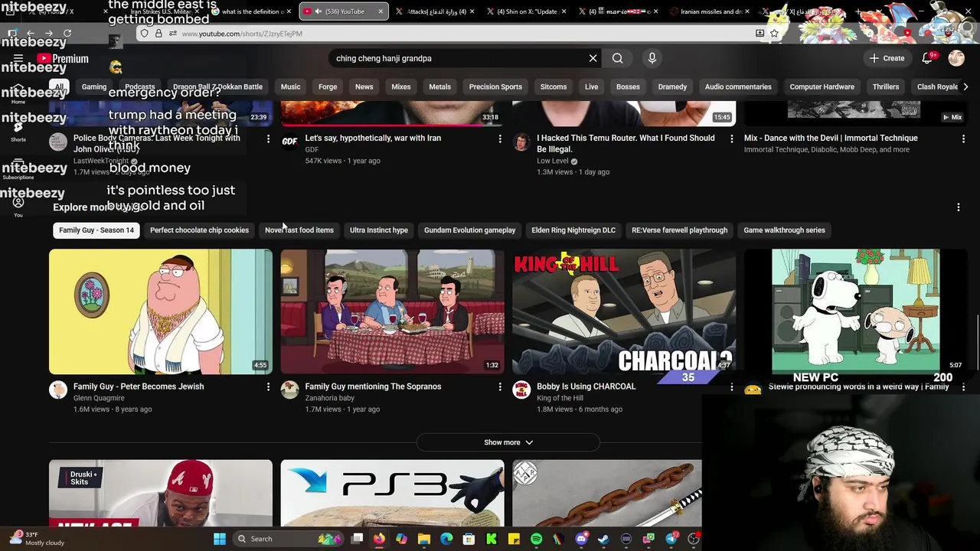Select Perfect chocolate chip cookies chip

pos(199,230)
